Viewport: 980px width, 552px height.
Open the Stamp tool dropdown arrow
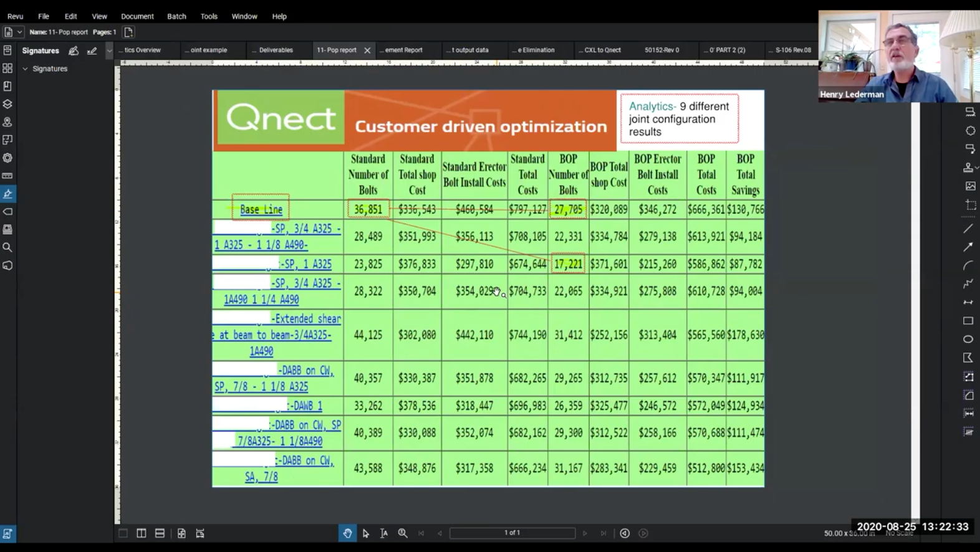tap(976, 168)
